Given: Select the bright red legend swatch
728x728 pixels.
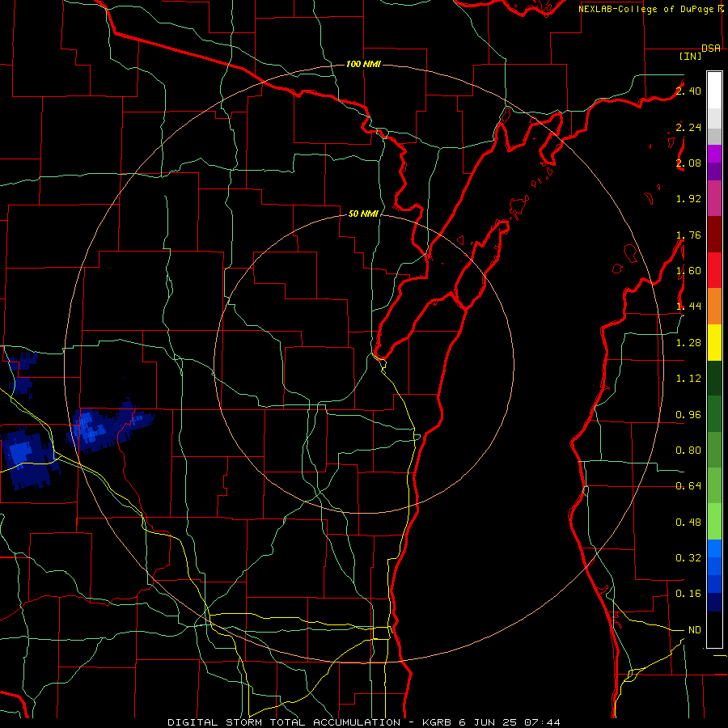Looking at the screenshot, I should point(714,270).
